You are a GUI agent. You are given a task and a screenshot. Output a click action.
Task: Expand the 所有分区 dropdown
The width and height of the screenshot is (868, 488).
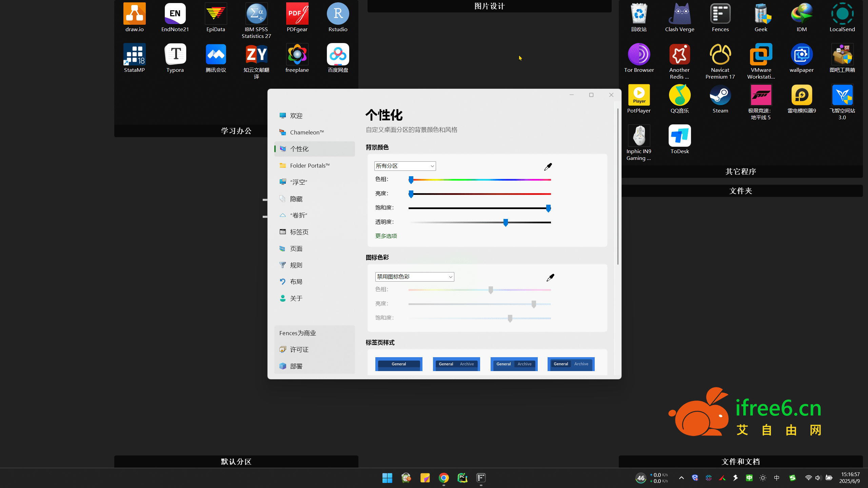(405, 166)
